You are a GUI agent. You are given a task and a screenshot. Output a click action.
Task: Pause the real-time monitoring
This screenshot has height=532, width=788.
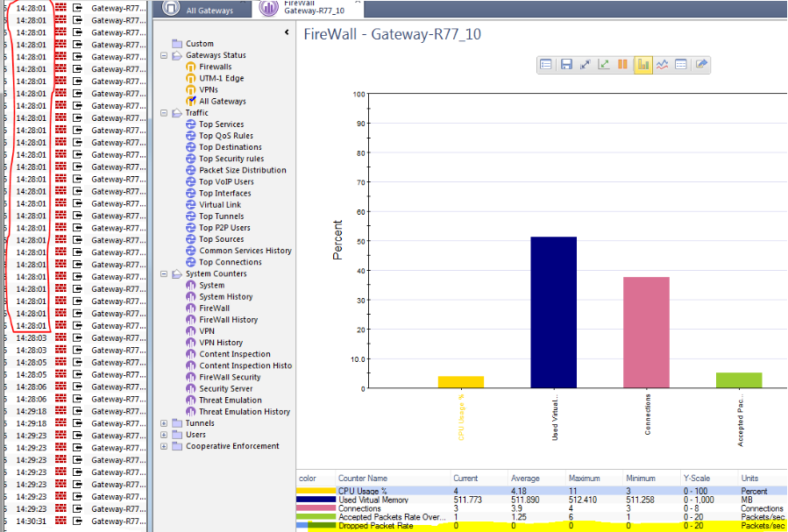point(623,64)
